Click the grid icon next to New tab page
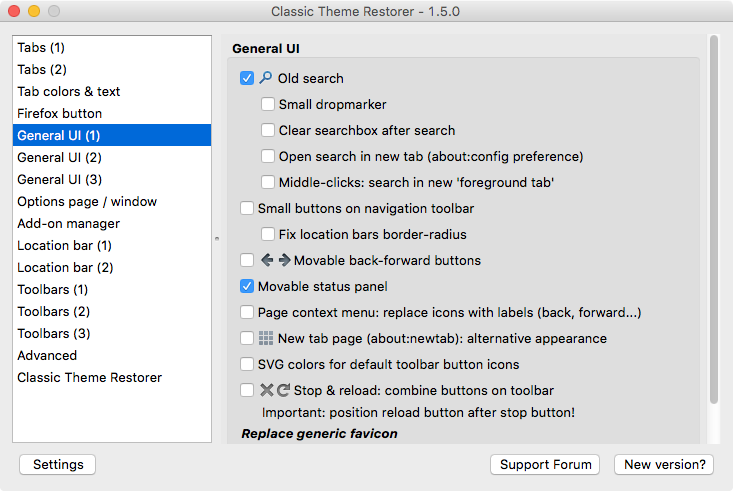This screenshot has height=491, width=733. point(266,338)
